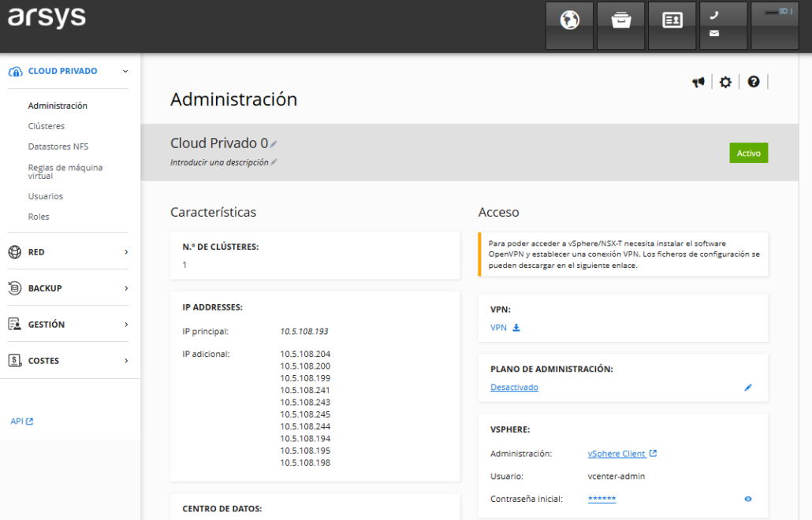Select additional IP 10.5.108.200

click(306, 366)
